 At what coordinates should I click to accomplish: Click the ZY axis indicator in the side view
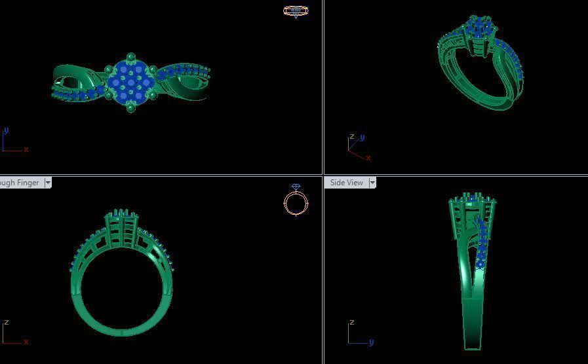click(361, 332)
